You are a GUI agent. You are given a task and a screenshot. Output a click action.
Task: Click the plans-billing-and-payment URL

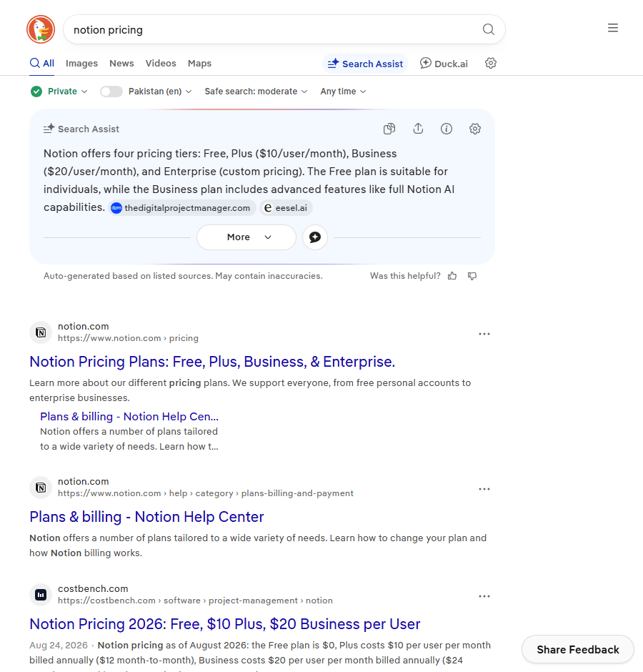(206, 493)
